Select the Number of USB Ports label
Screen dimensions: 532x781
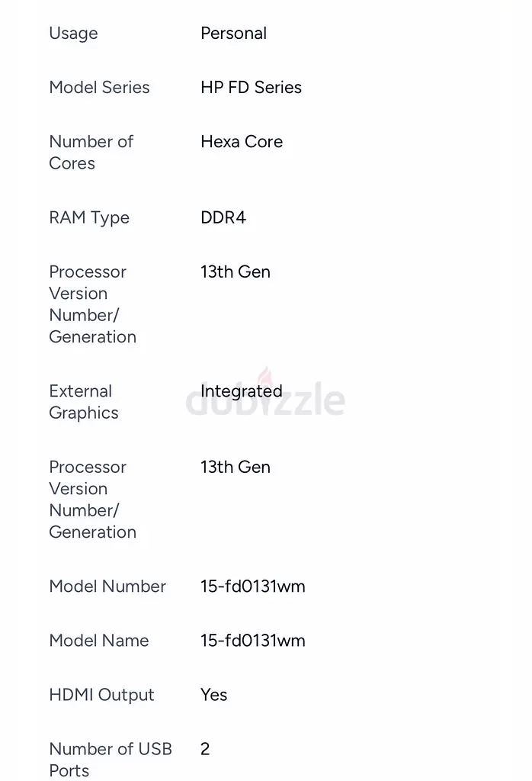[111, 760]
